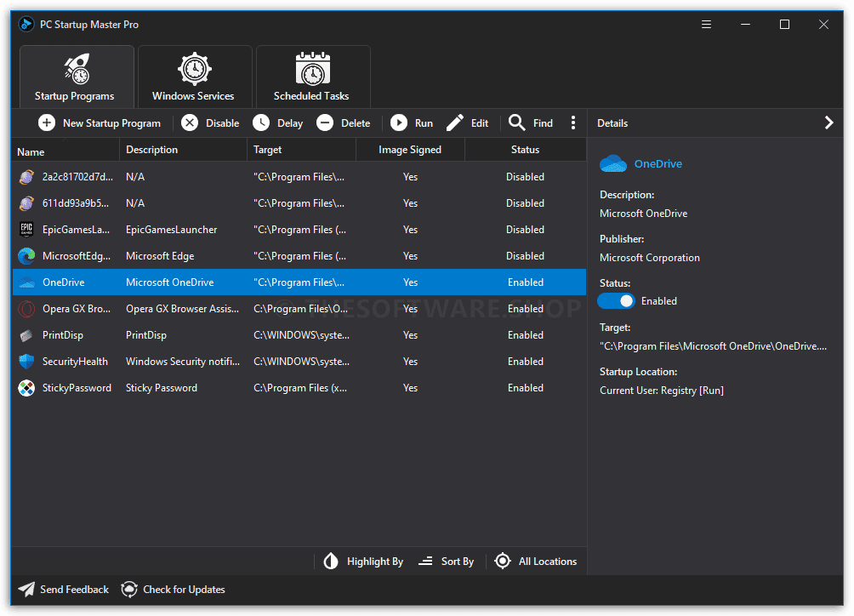Select the Opera GX Browser Assis... cell
This screenshot has height=616, width=854.
point(183,309)
